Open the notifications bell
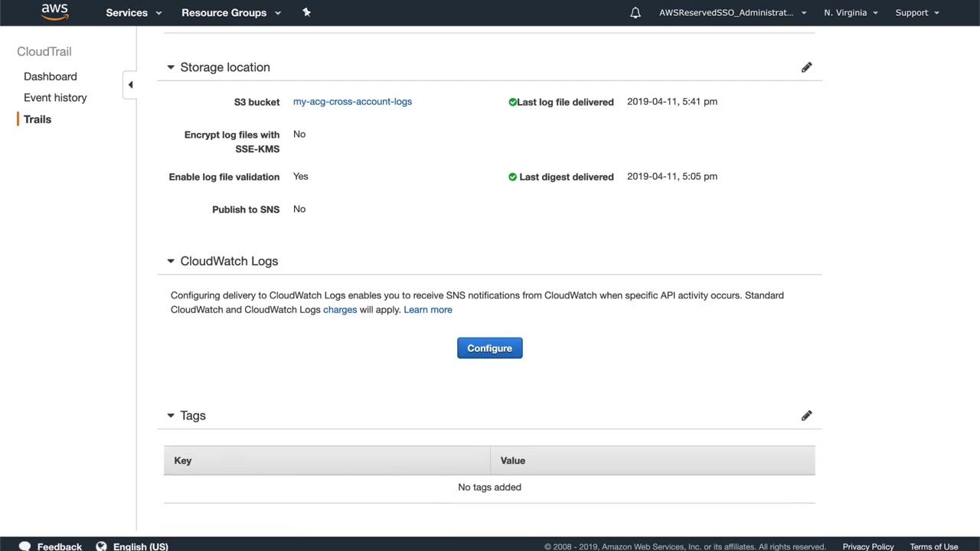This screenshot has height=551, width=980. [635, 13]
